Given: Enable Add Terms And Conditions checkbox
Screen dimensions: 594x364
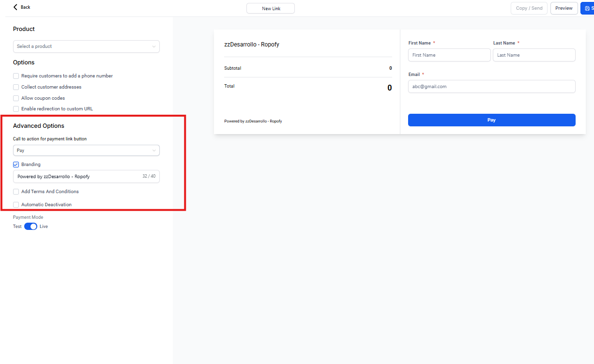Looking at the screenshot, I should [x=16, y=192].
